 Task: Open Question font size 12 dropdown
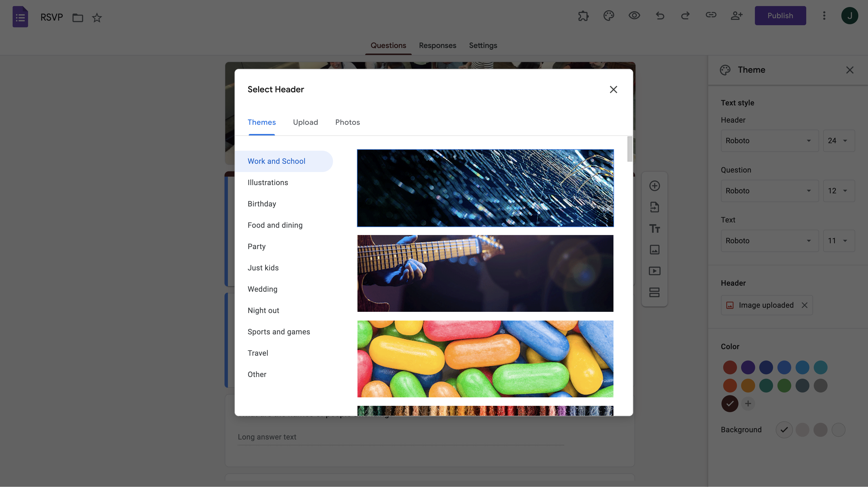coord(839,191)
